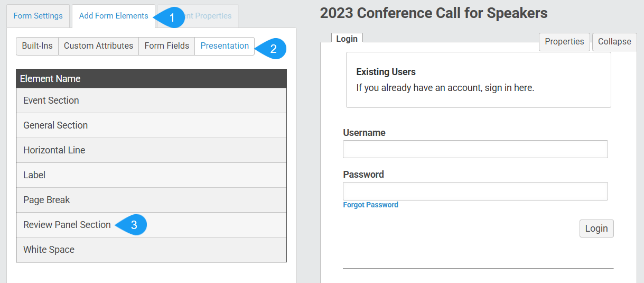644x283 pixels.
Task: Open the Element Properties tab
Action: click(198, 16)
